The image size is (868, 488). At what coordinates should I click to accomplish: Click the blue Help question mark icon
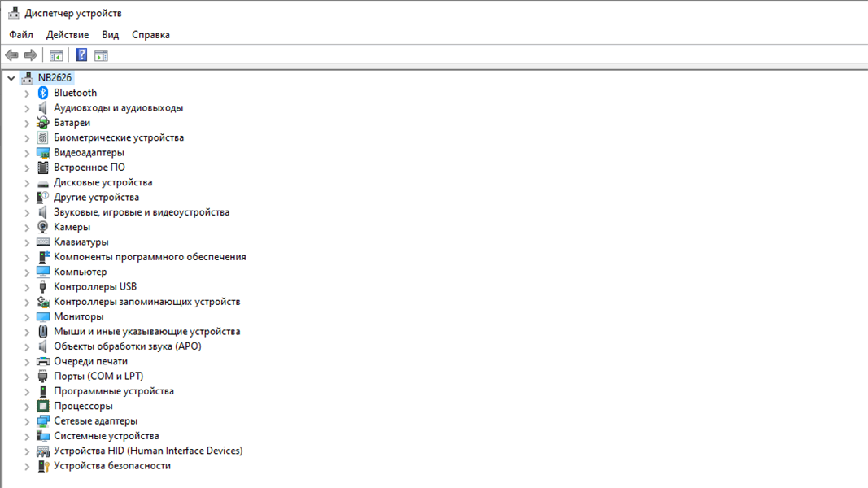(x=81, y=55)
